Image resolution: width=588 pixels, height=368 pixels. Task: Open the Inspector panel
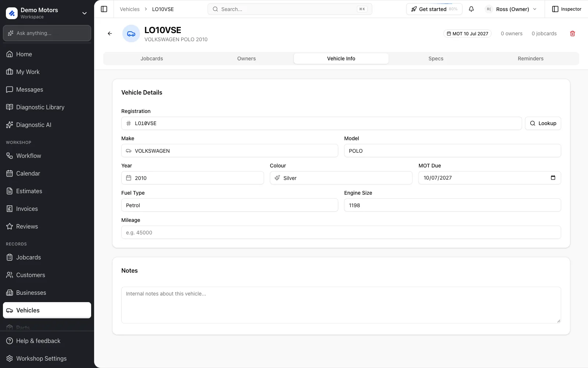coord(567,9)
